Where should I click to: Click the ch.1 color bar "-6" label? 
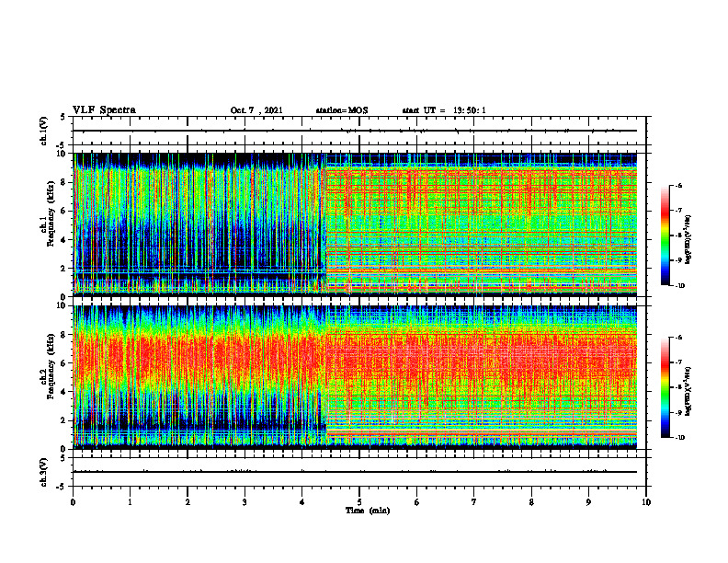[x=678, y=186]
